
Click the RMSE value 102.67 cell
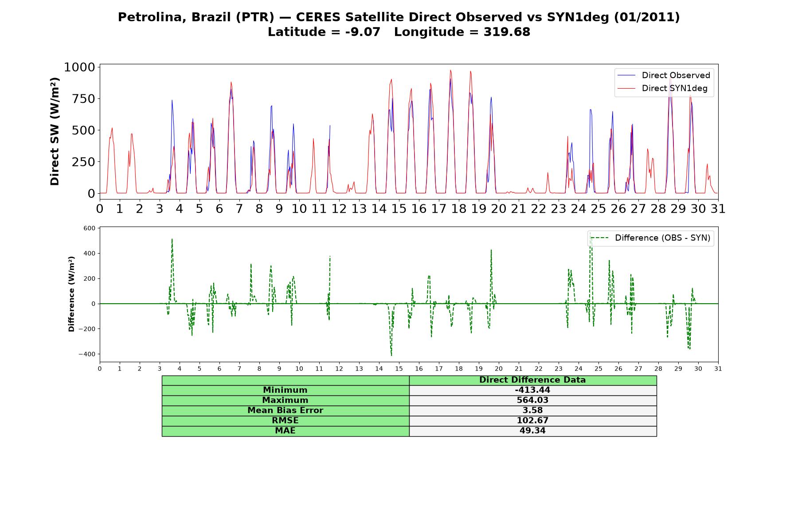[532, 421]
